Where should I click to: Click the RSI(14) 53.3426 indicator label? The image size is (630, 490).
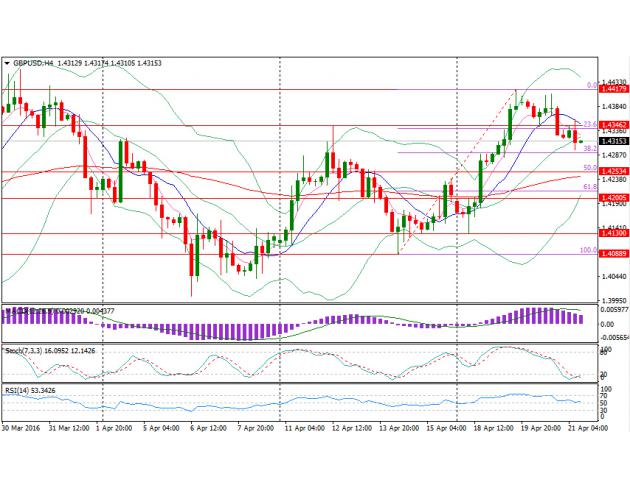[30, 390]
